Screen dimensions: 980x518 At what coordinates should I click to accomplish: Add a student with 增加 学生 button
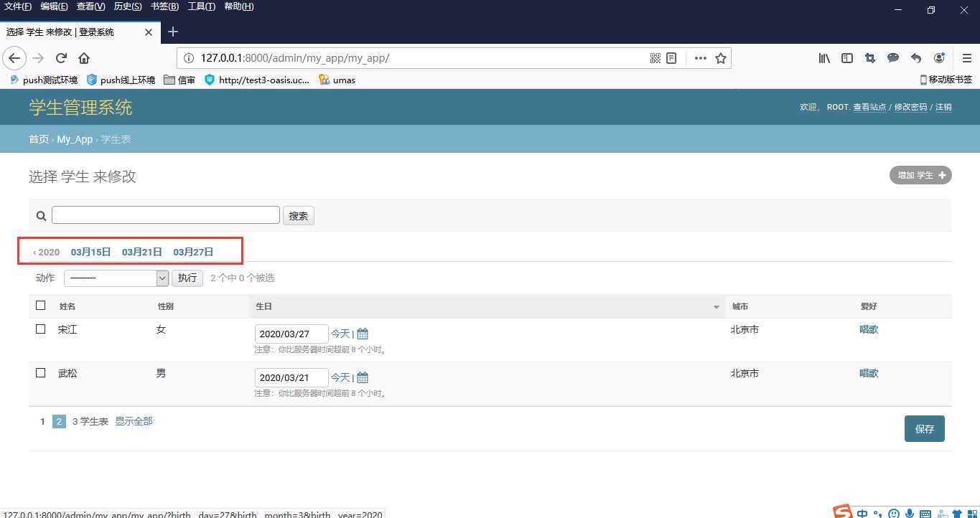coord(920,175)
